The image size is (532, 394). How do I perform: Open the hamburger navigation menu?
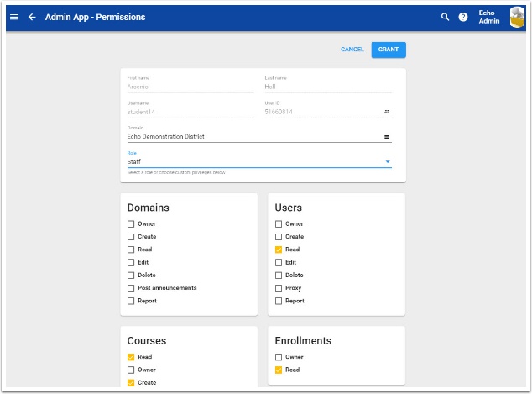point(14,17)
